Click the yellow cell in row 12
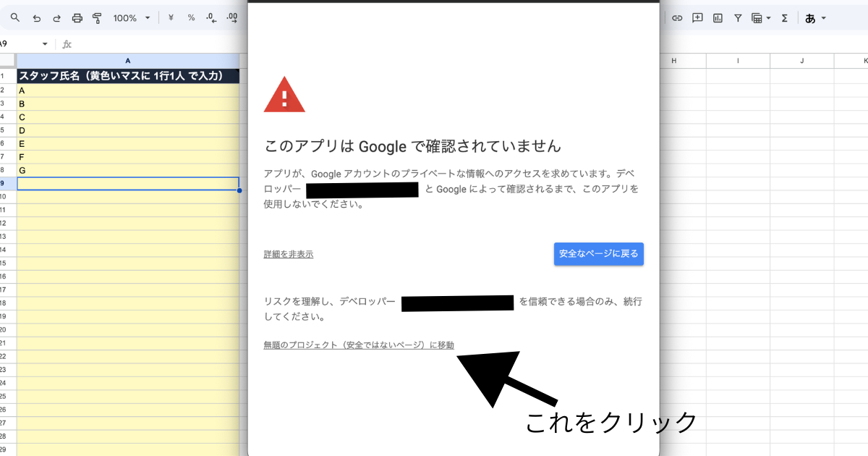 pos(128,223)
